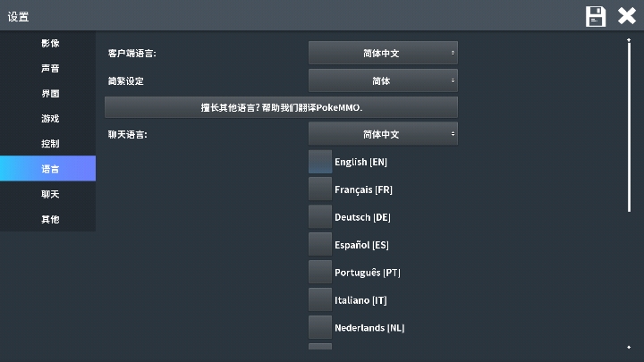Open the 声音 settings tab

pyautogui.click(x=49, y=68)
